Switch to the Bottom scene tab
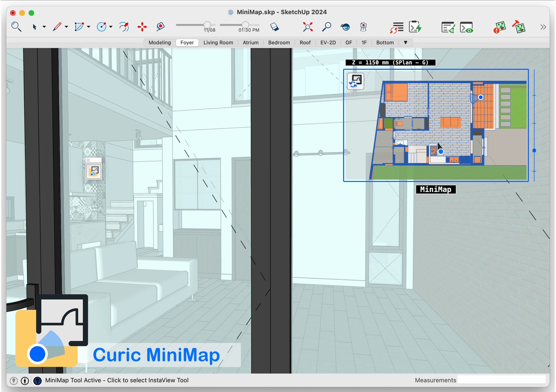This screenshot has height=392, width=556. [x=385, y=43]
